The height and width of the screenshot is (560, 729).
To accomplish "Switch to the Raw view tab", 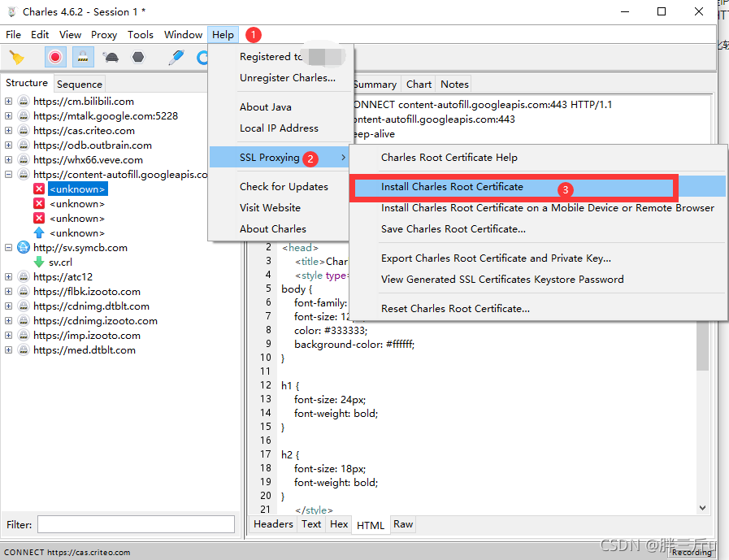I will click(x=403, y=524).
